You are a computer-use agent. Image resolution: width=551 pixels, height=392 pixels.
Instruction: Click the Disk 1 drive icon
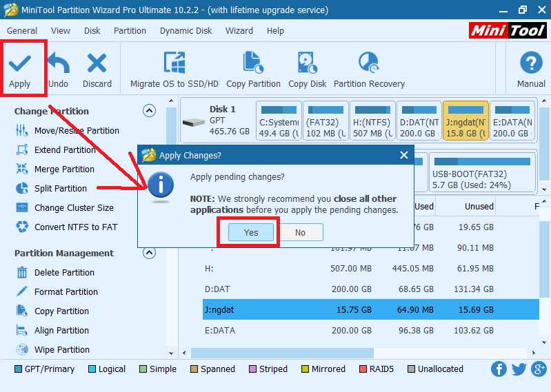click(193, 122)
